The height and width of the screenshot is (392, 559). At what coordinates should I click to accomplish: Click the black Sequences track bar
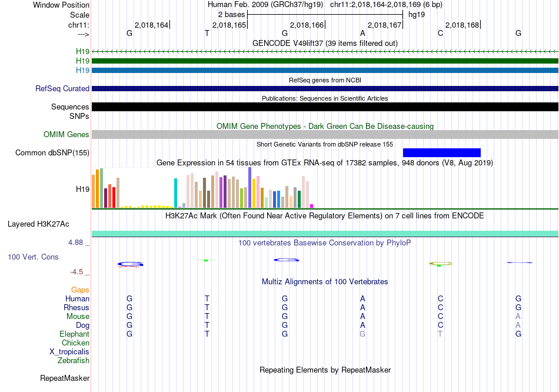(x=325, y=107)
